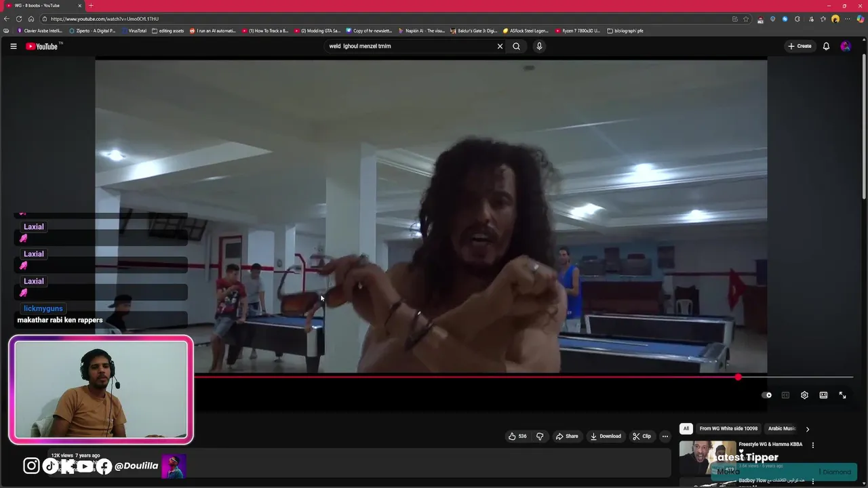Click chat message 'makathar rabi ken rappers'
Viewport: 868px width, 488px height.
(60, 320)
